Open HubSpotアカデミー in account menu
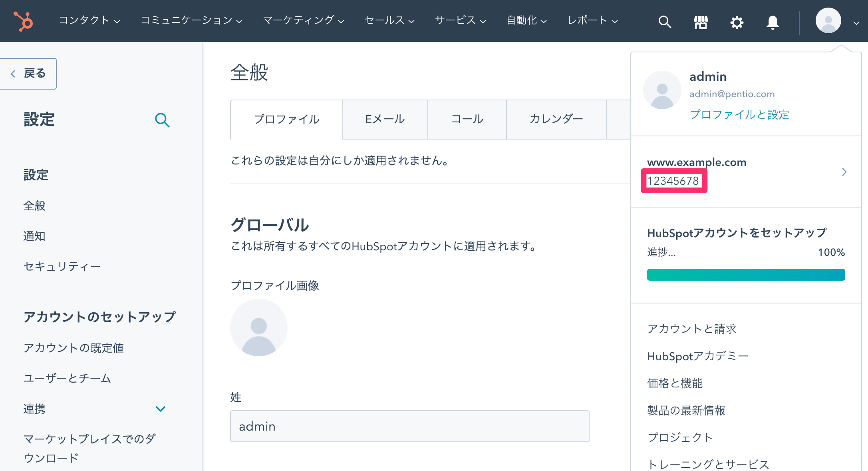The width and height of the screenshot is (868, 471). 697,356
